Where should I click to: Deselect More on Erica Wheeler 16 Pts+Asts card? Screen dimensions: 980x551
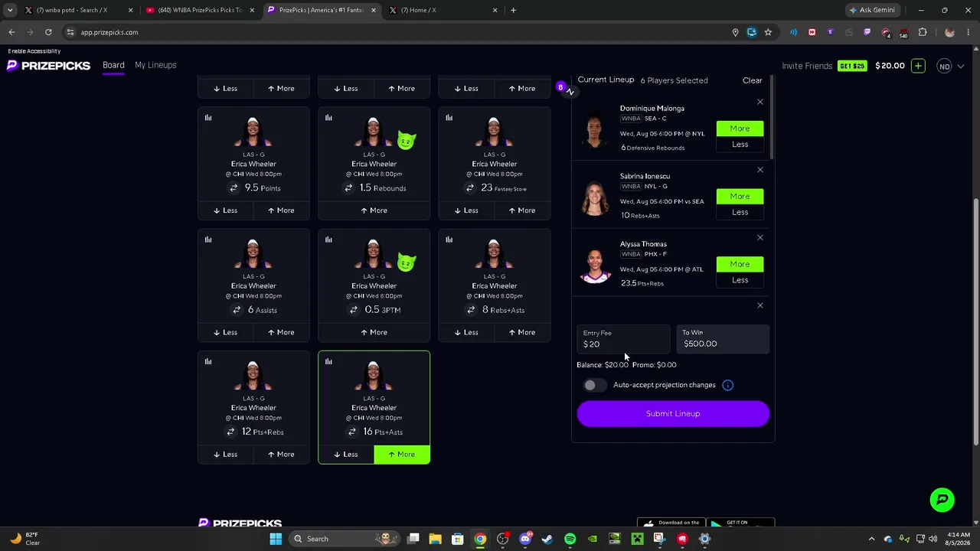(x=402, y=455)
